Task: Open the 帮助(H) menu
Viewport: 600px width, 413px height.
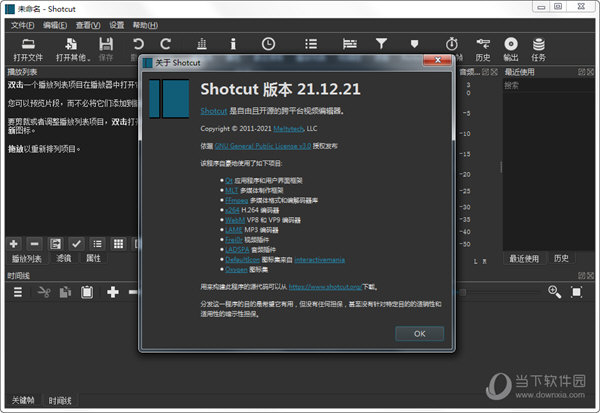Action: tap(145, 25)
